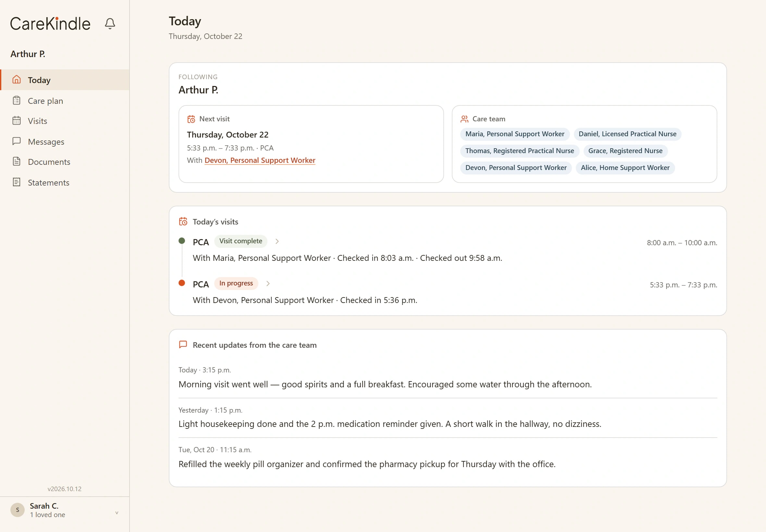This screenshot has height=532, width=766.
Task: Expand the Visit complete PCA visit chevron
Action: pos(277,241)
